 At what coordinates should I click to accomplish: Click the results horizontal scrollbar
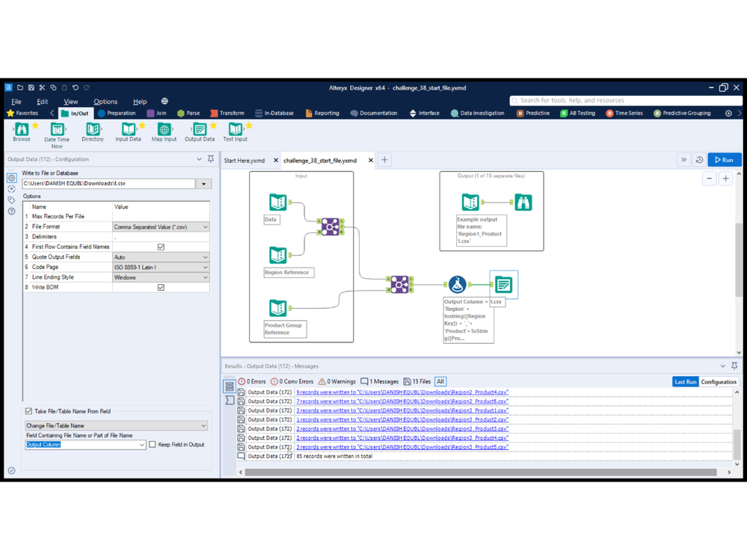(481, 472)
